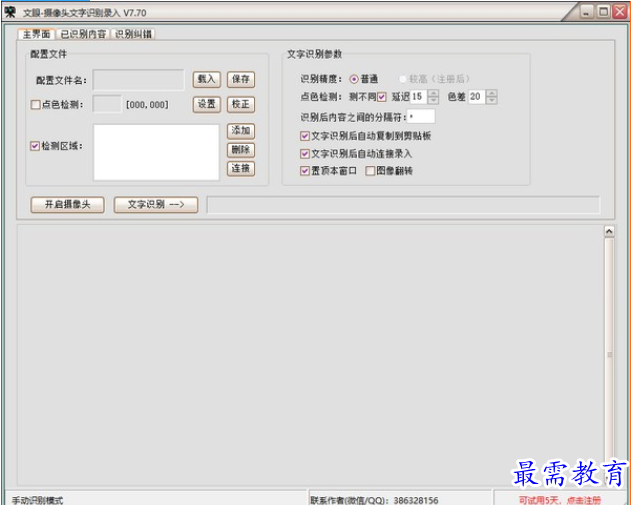Image resolution: width=635 pixels, height=505 pixels.
Task: Click the 配置文件名 input field
Action: point(139,80)
